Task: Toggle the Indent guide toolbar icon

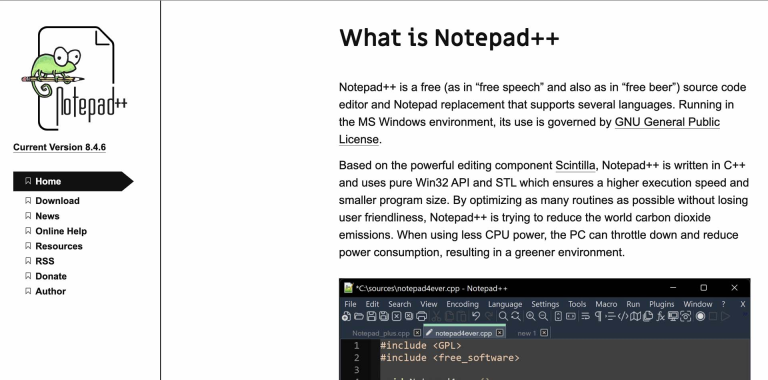Action: click(610, 316)
